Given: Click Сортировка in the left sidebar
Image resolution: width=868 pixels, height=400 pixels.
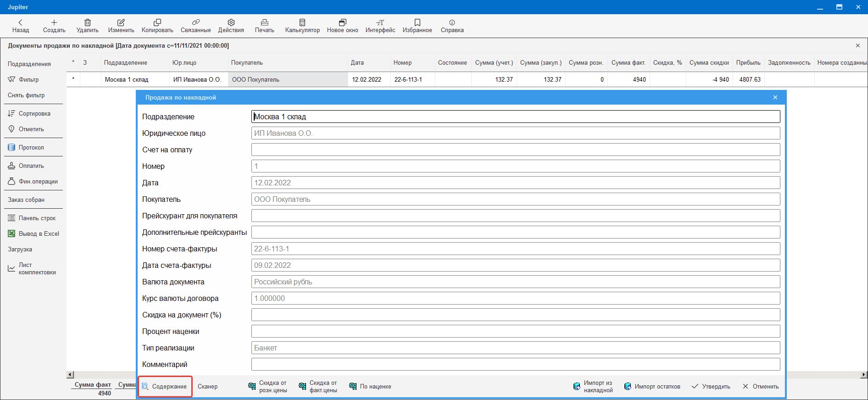Looking at the screenshot, I should (29, 113).
